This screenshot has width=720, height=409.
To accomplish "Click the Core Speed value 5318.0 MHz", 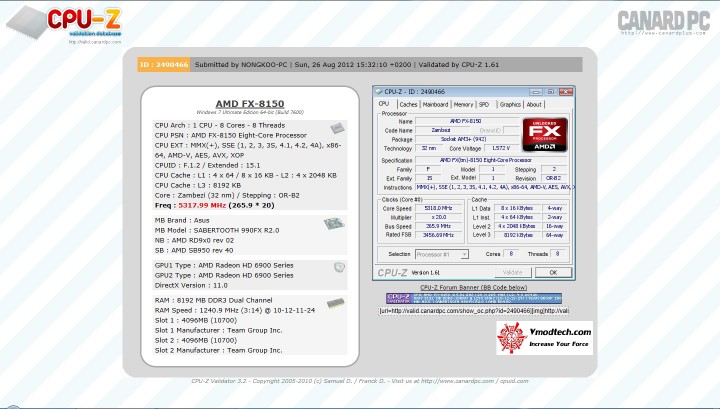I will pyautogui.click(x=438, y=208).
